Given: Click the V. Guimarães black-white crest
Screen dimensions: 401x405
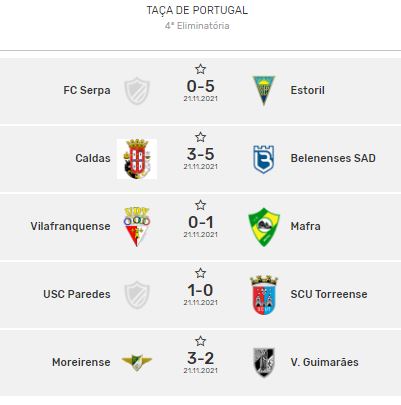Looking at the screenshot, I should point(264,362).
